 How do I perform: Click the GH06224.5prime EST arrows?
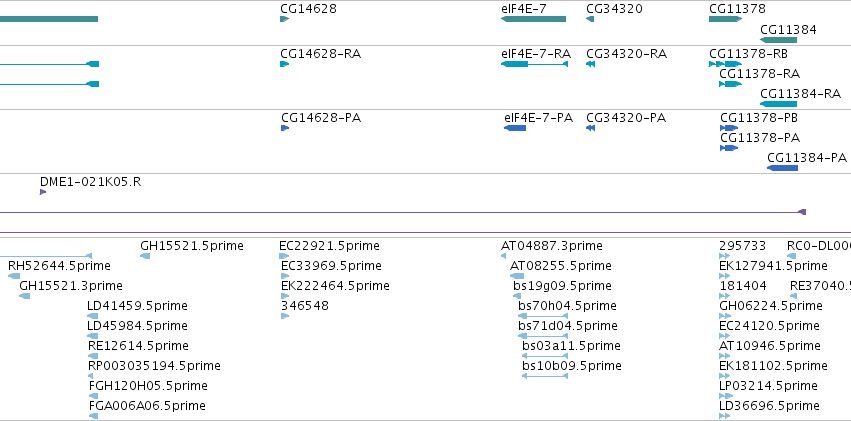point(725,316)
